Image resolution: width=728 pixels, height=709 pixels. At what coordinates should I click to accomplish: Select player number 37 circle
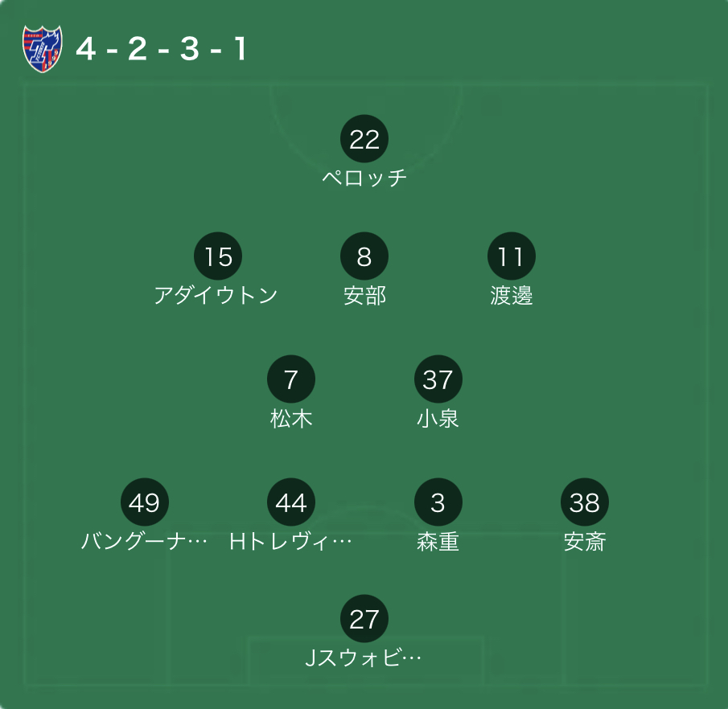[438, 379]
